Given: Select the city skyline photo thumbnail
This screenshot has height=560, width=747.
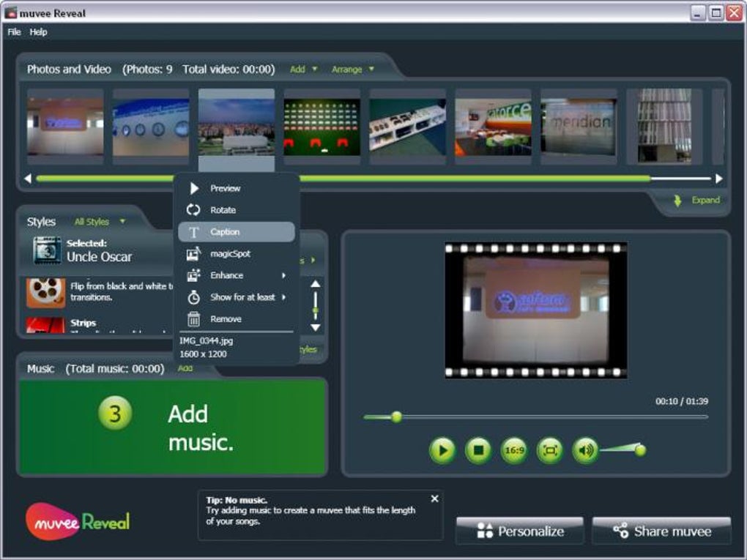Looking at the screenshot, I should point(237,126).
